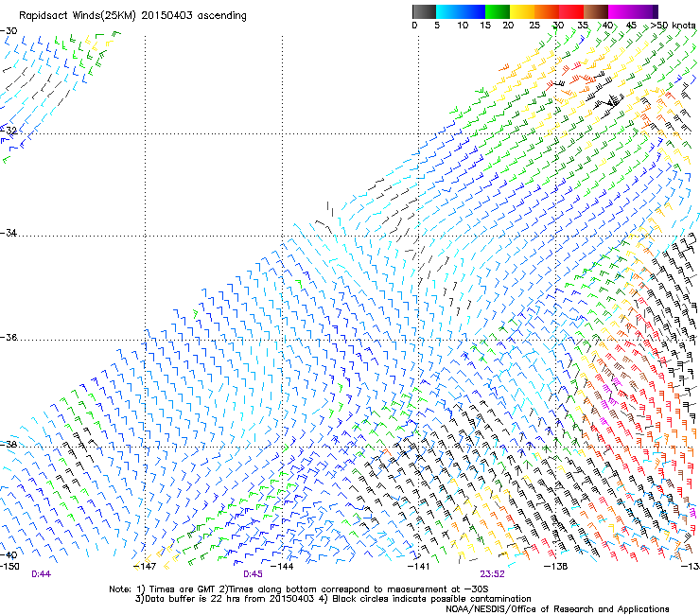Click the gray 0-5 knots legend swatch
This screenshot has width=700, height=615.
point(424,11)
